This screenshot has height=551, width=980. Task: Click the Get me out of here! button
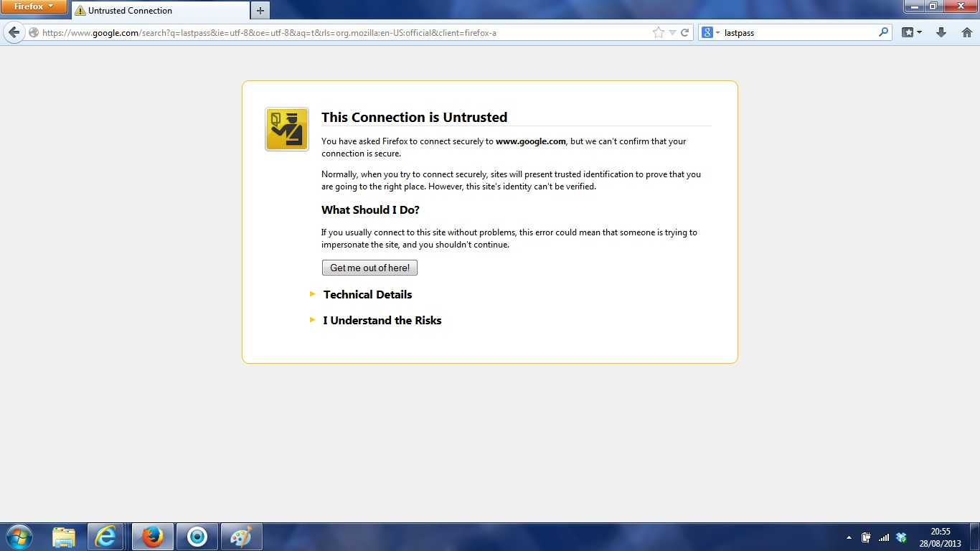click(369, 268)
